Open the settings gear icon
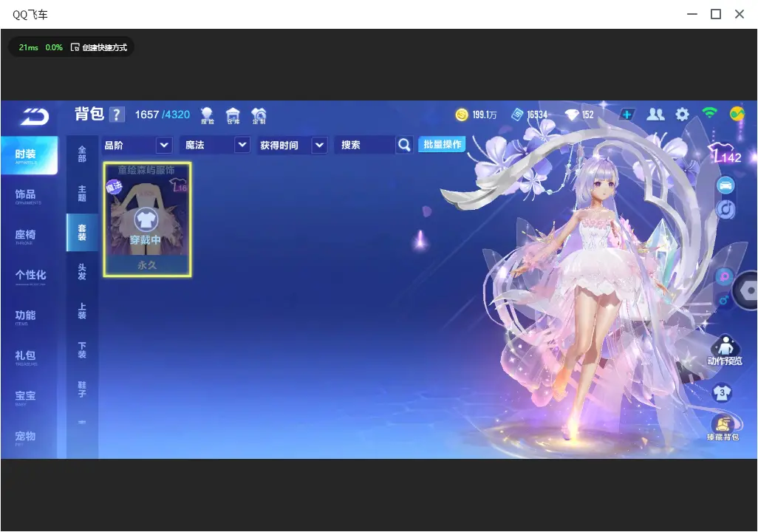Screen dimensions: 758x532 (x=682, y=115)
